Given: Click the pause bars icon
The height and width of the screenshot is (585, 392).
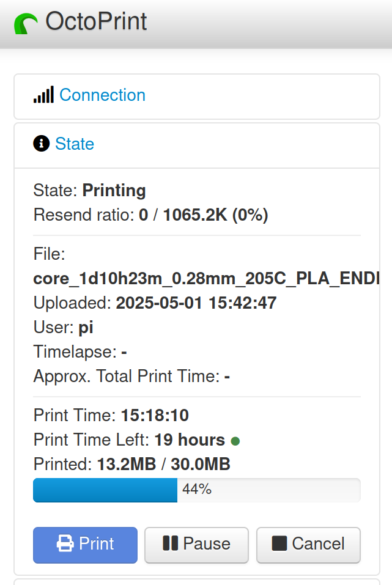Looking at the screenshot, I should 170,543.
